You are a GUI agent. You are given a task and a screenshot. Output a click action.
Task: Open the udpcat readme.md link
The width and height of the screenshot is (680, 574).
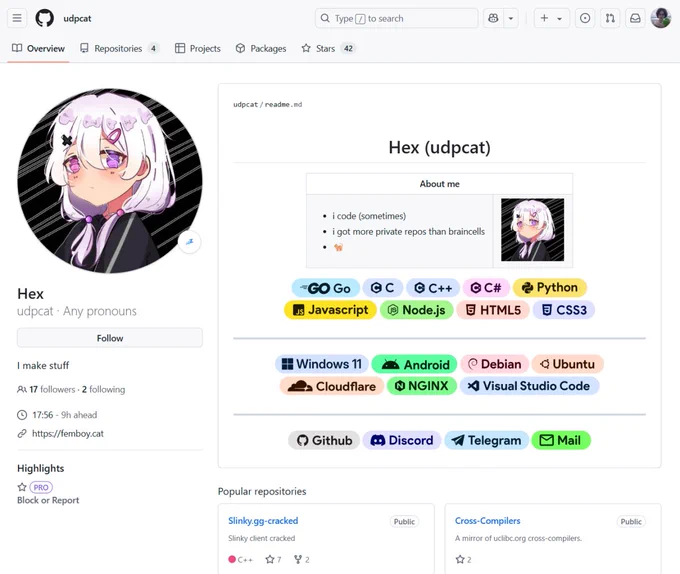point(268,104)
